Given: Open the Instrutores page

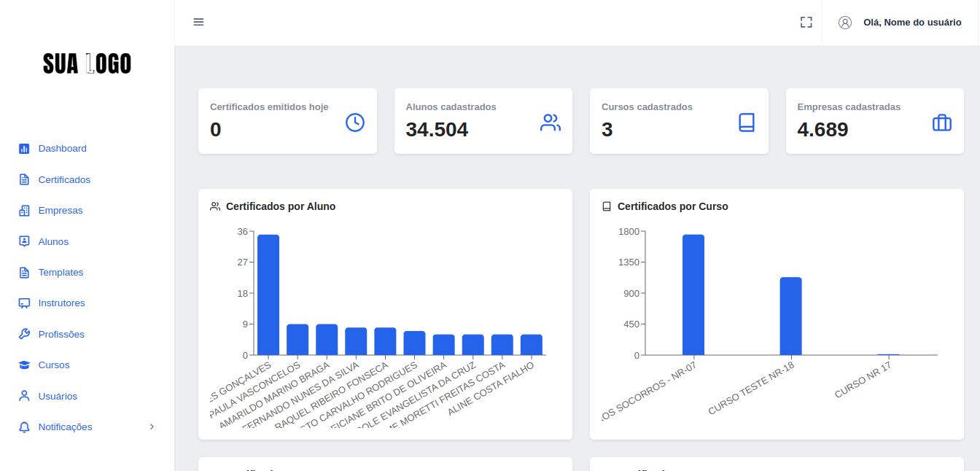Looking at the screenshot, I should (x=61, y=303).
